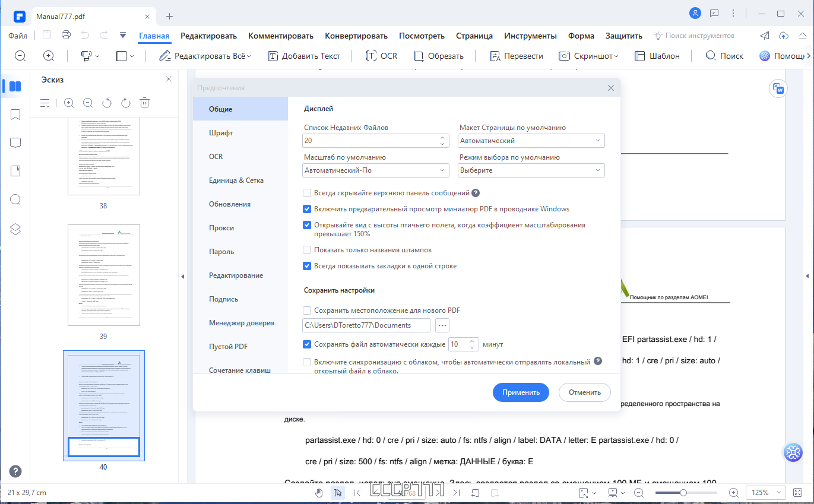Screen dimensions: 814x504
Task: Select the hand tool in bottom bar
Action: [319, 493]
